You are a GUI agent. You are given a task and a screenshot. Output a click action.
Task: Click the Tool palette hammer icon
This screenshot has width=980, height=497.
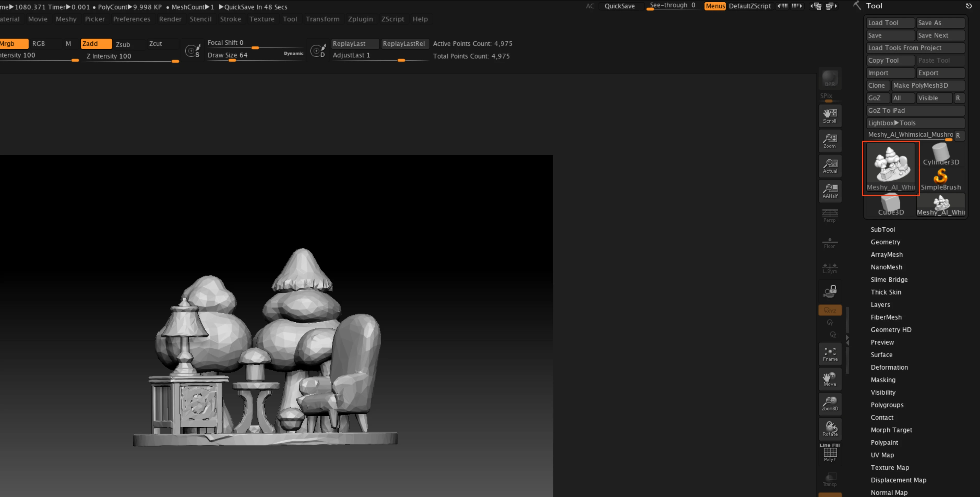coord(857,6)
